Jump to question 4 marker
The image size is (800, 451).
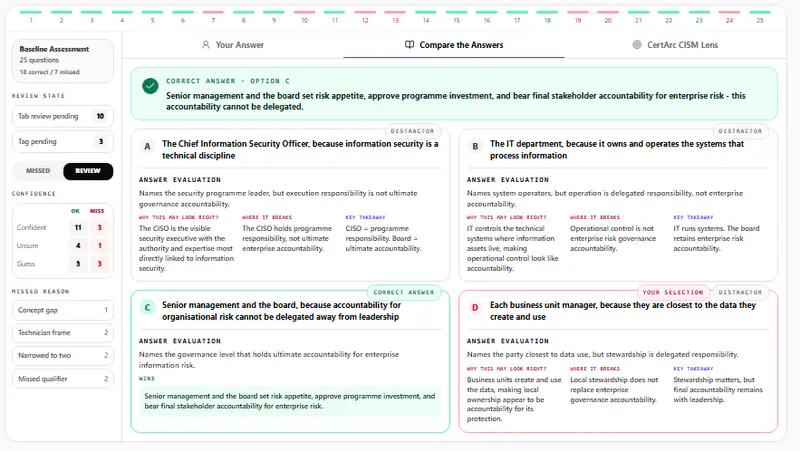(x=122, y=16)
